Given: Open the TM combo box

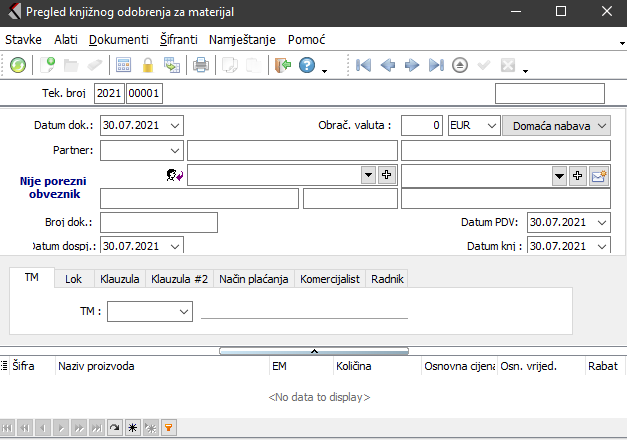Looking at the screenshot, I should [182, 312].
